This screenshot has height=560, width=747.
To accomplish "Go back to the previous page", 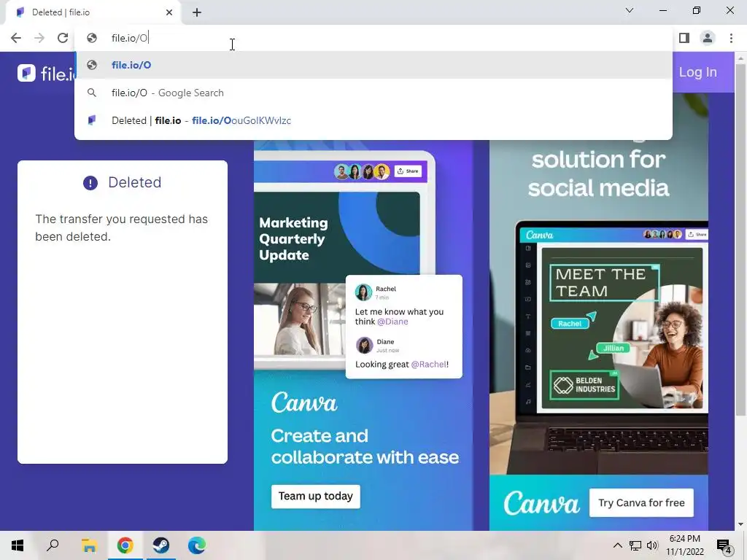I will (16, 38).
